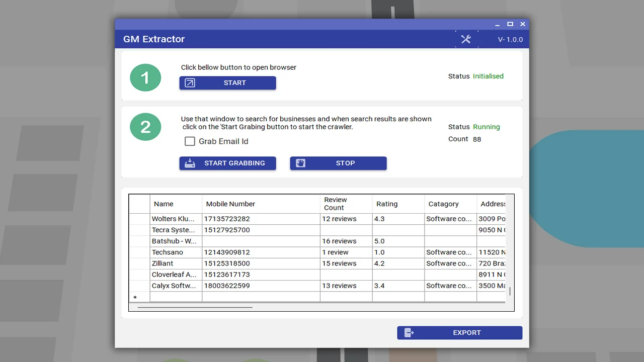Select the Zilliant row header

coord(139,263)
